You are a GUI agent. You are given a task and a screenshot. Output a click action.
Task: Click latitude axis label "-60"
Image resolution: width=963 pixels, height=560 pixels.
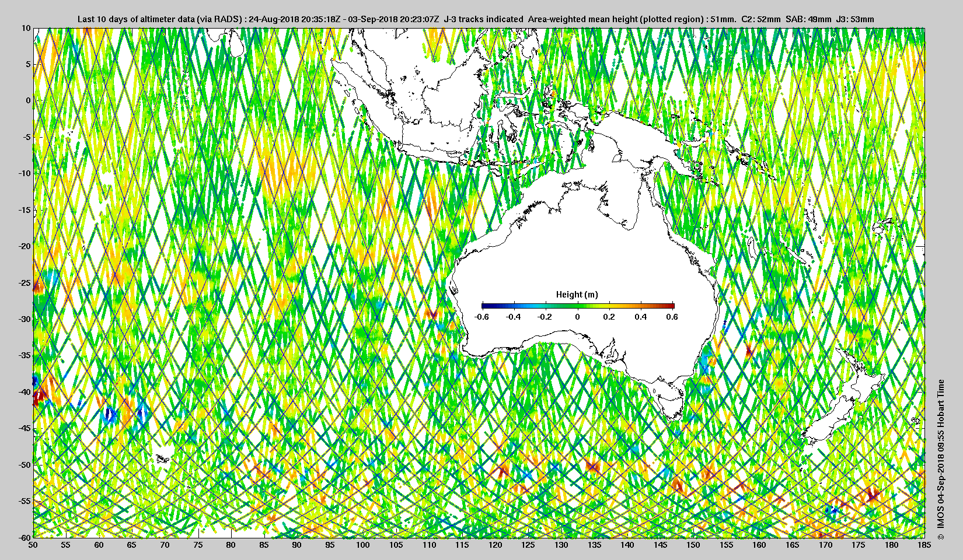click(24, 537)
